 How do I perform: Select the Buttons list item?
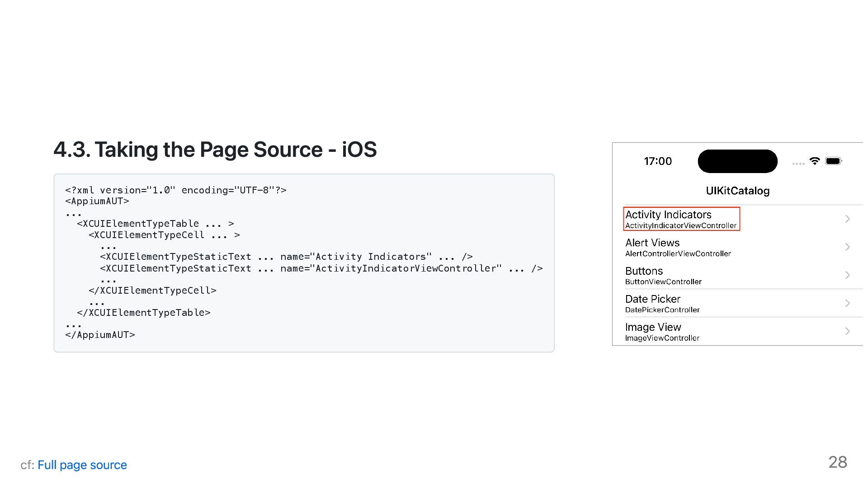click(x=663, y=275)
